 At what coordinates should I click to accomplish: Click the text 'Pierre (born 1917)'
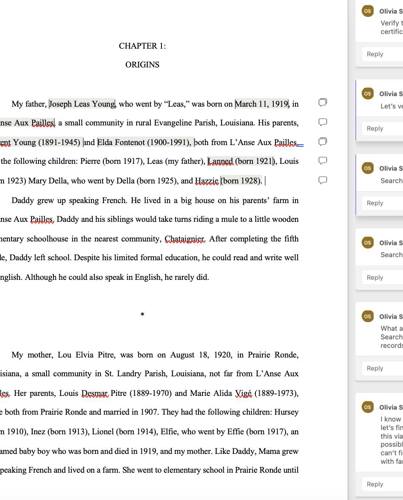point(112,162)
